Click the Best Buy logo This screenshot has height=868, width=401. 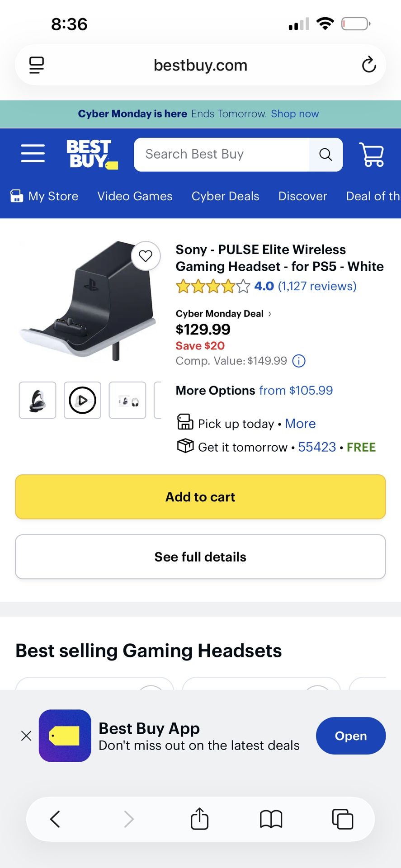tap(92, 154)
